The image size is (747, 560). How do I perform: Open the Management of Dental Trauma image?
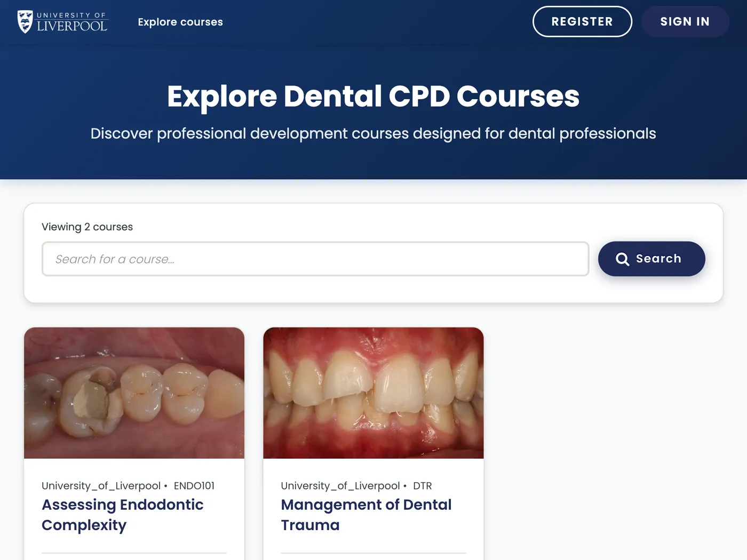point(373,393)
